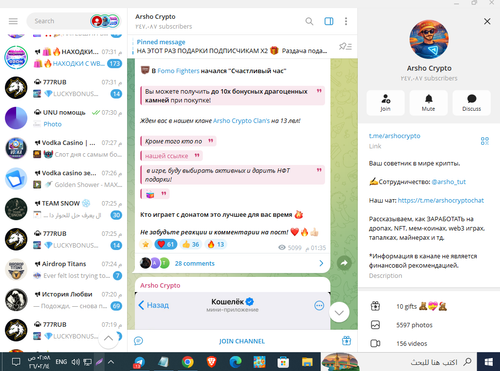Show hidden system tray icons
Screen dimensions: 500x371
point(111,362)
